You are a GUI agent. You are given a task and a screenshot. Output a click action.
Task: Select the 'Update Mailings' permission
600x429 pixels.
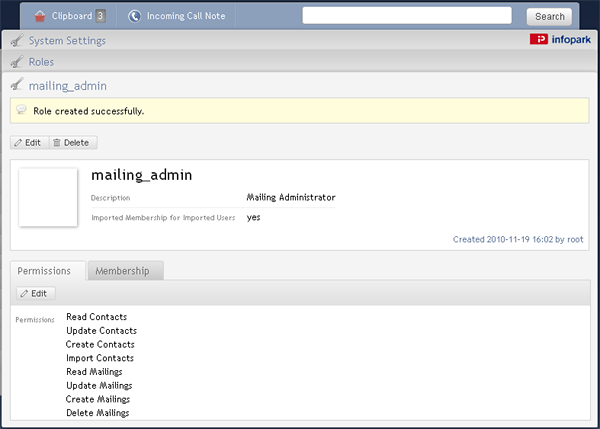click(x=99, y=386)
